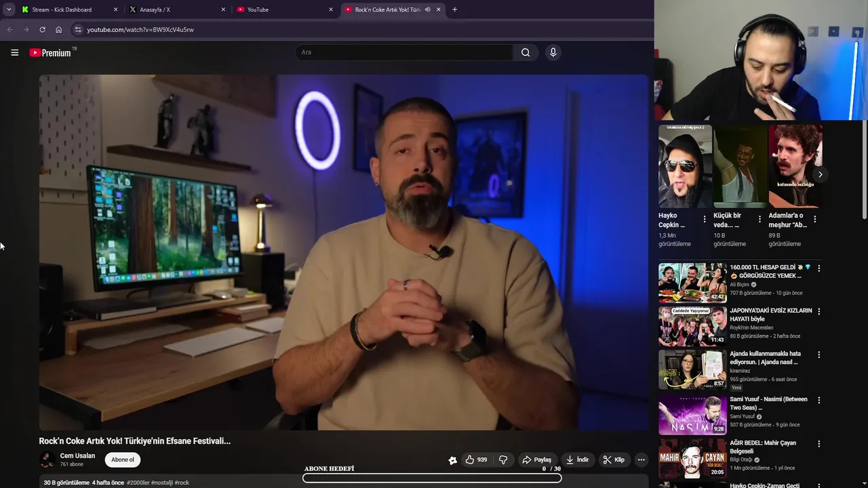Open options for Sami Yusuf - Nasimi video
Screen dimensions: 868x488
click(x=818, y=401)
